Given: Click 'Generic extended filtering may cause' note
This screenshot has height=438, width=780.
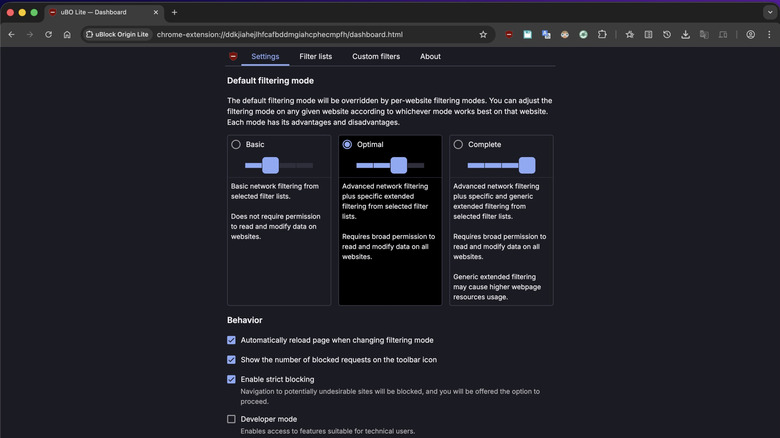Looking at the screenshot, I should [497, 287].
